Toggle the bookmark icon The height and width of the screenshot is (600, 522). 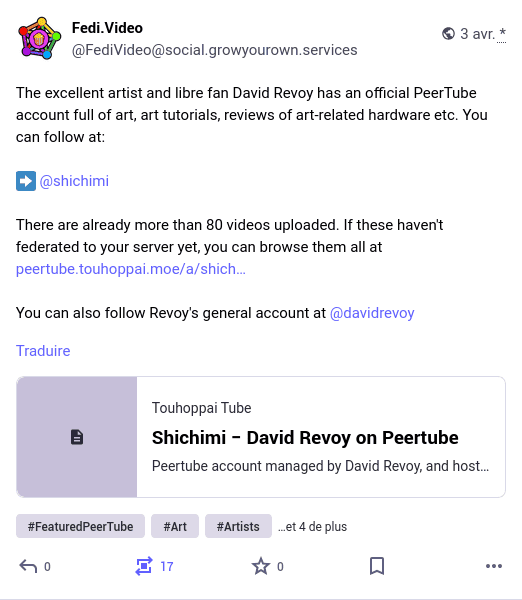coord(377,566)
